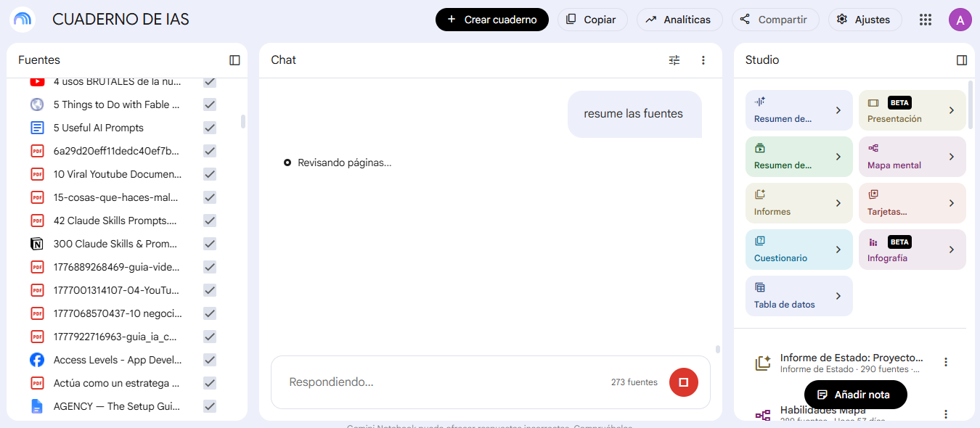Click the PDF icon of 6a29d20eff11dedc40ef7b source
Screen dimensions: 980x428
[x=37, y=151]
